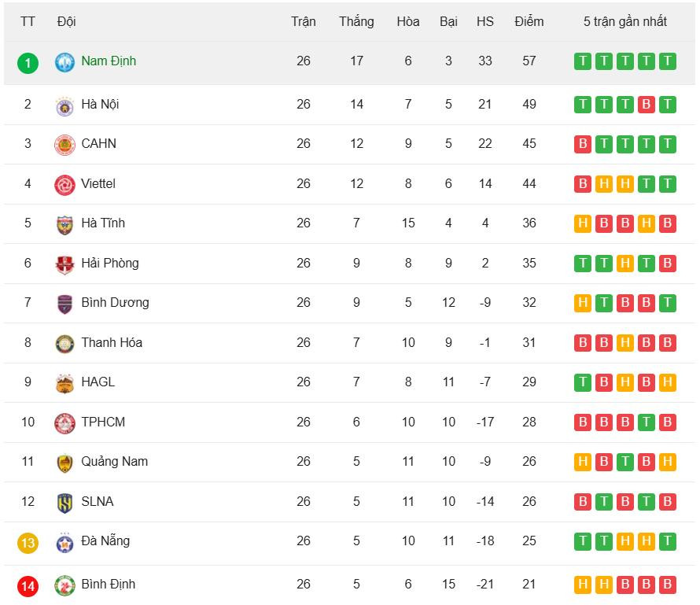Sort by the Điểm column header
This screenshot has width=700, height=605.
point(529,22)
